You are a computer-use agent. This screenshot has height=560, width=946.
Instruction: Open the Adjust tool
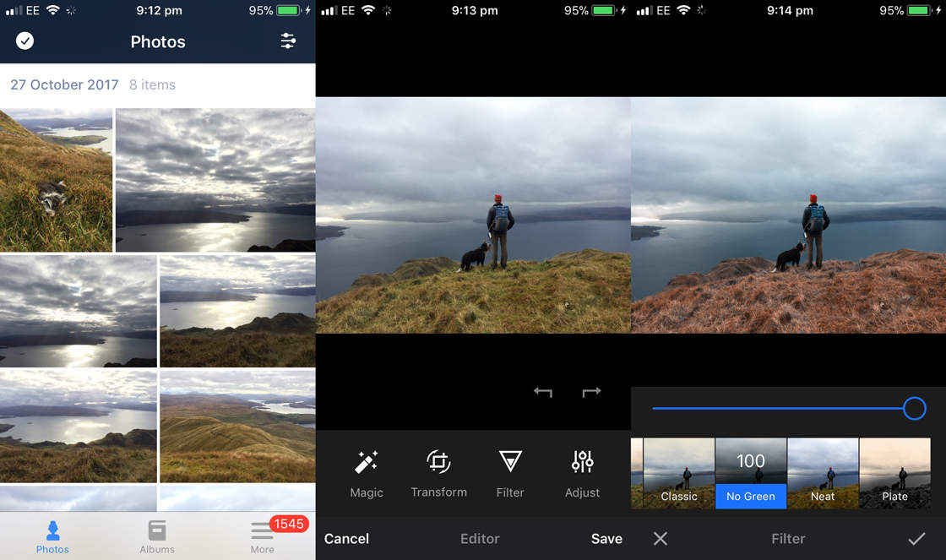click(582, 473)
